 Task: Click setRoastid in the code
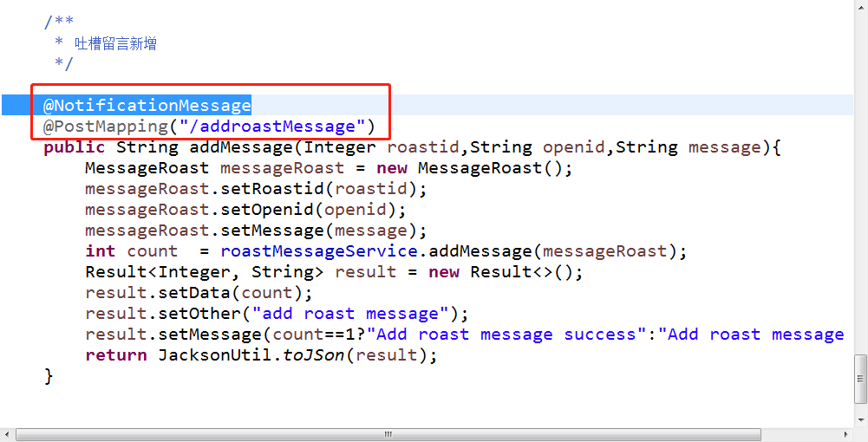(x=271, y=189)
